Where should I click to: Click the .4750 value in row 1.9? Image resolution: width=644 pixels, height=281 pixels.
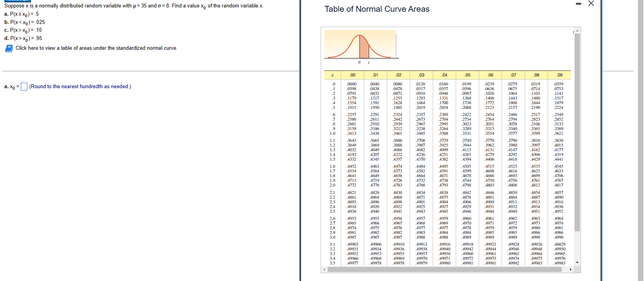489,181
